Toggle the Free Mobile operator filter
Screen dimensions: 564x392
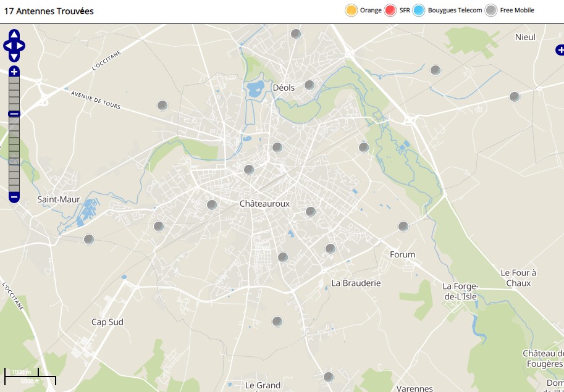pyautogui.click(x=491, y=10)
